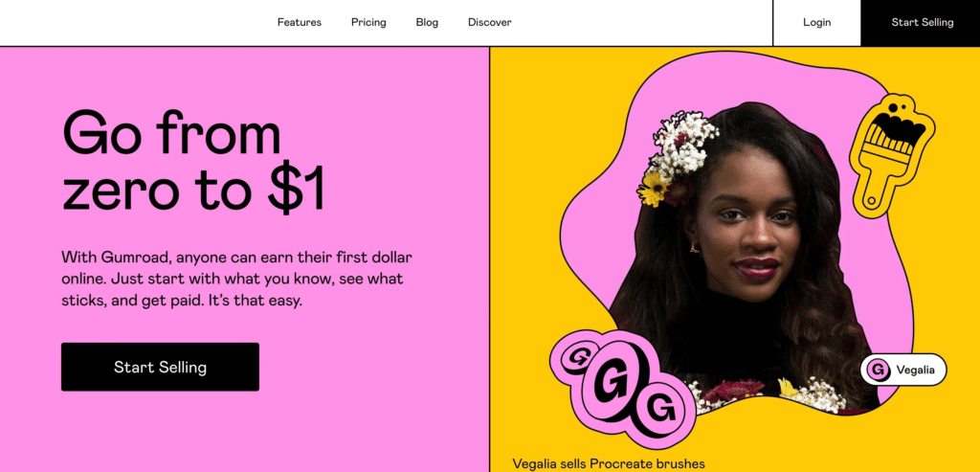Click the G logo in Vegalia badge

tap(879, 371)
